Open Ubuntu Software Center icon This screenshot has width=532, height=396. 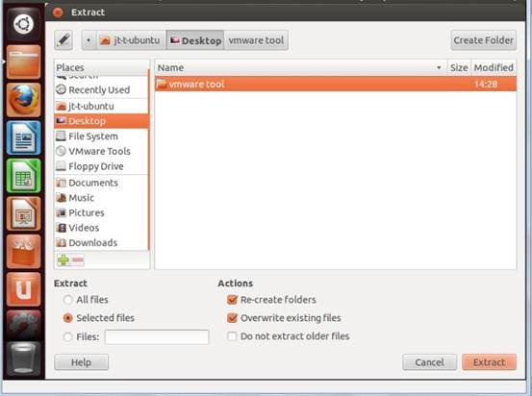click(x=23, y=252)
